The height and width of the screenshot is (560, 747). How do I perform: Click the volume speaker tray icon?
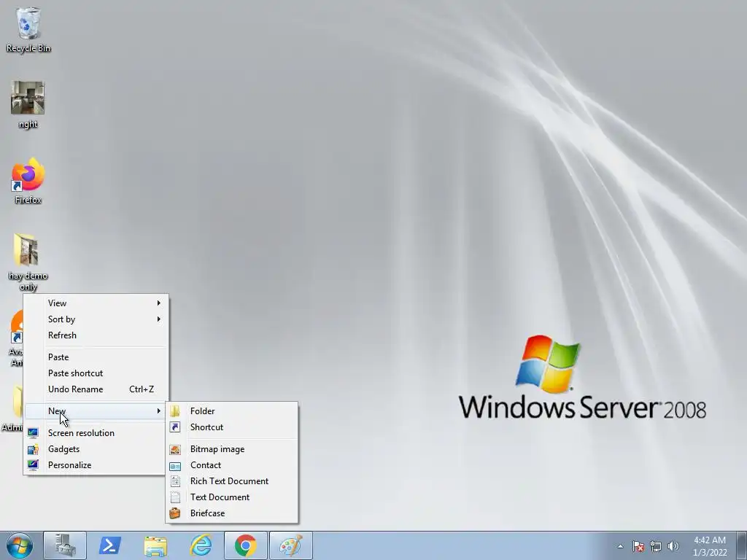(673, 546)
